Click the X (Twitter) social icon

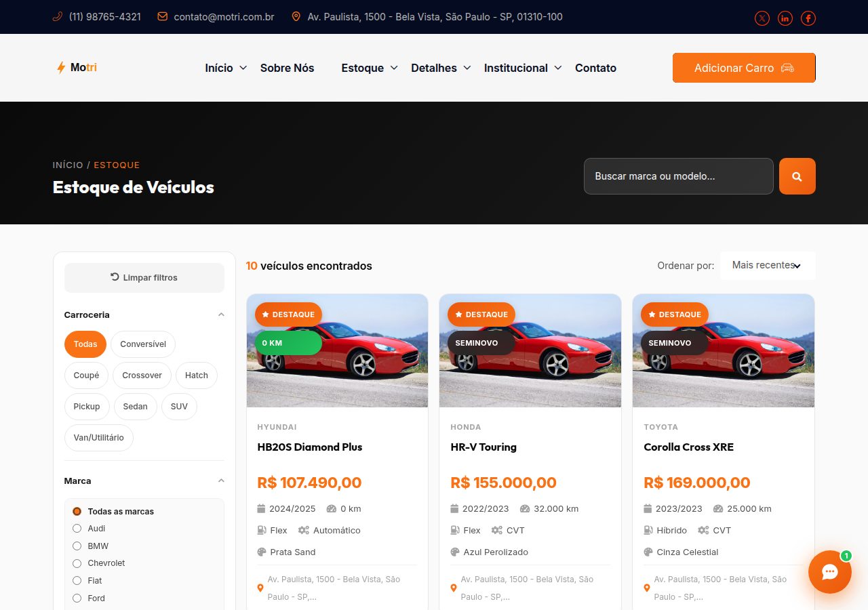[x=762, y=18]
